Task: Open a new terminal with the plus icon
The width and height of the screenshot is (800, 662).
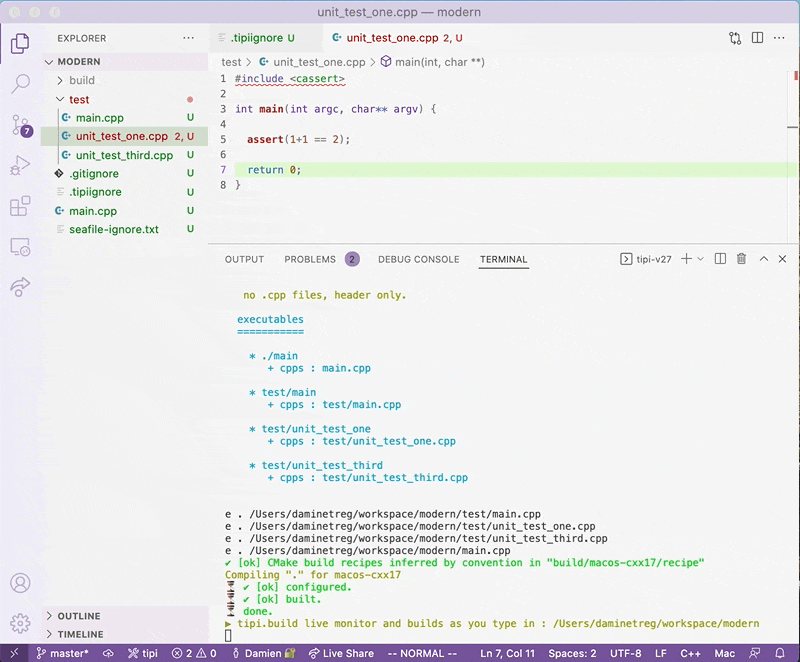Action: (686, 258)
